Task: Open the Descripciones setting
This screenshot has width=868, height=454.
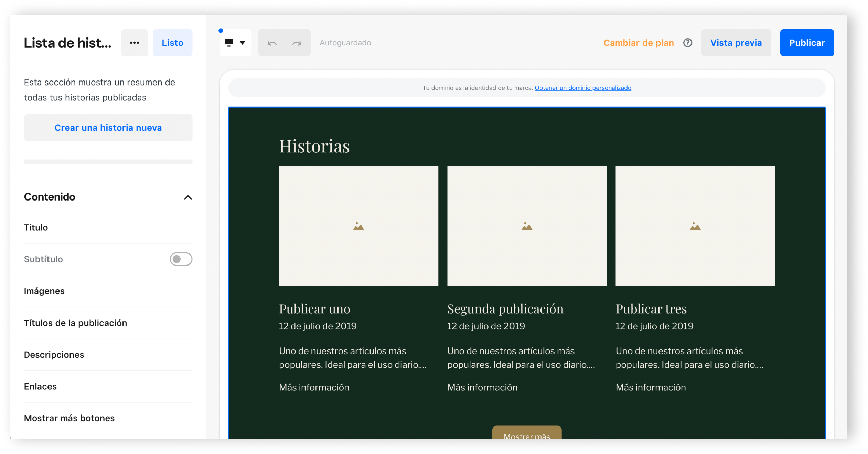Action: [108, 355]
